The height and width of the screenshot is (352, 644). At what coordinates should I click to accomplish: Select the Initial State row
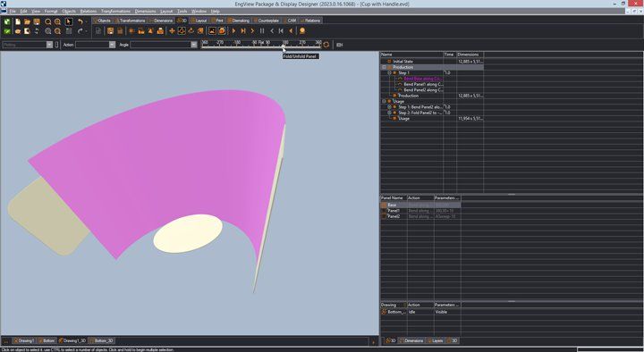[x=432, y=61]
